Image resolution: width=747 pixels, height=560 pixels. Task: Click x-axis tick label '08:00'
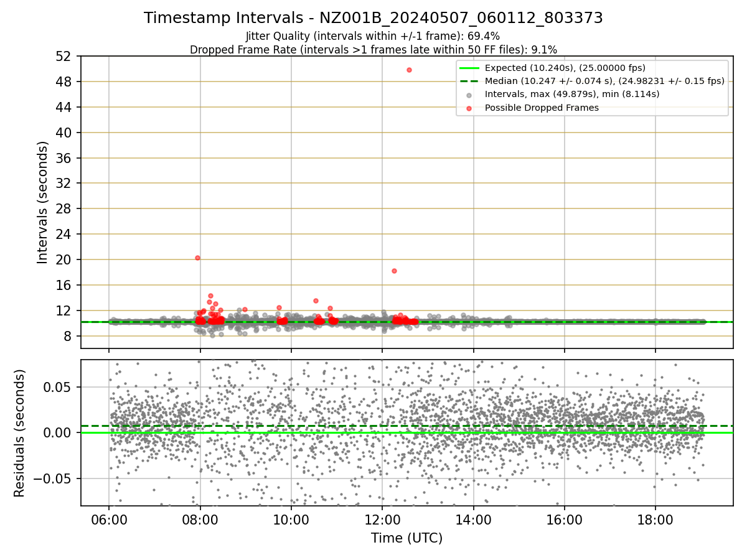pyautogui.click(x=200, y=520)
